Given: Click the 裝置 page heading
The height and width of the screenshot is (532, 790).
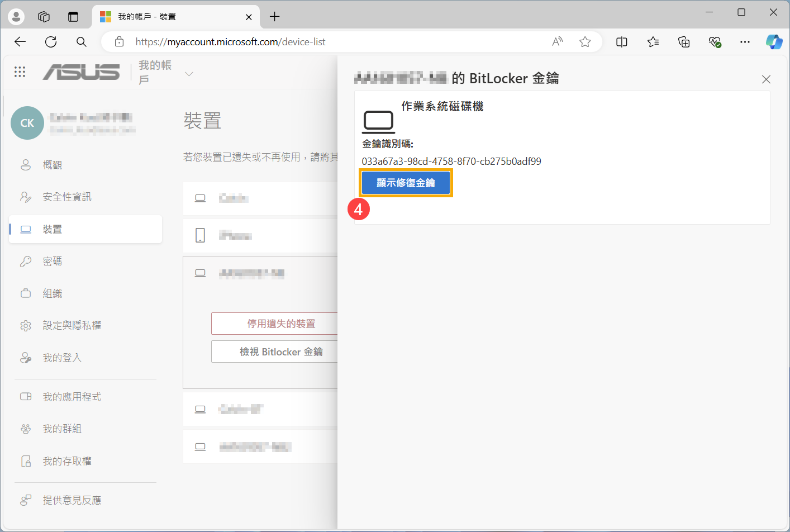Looking at the screenshot, I should pos(202,121).
